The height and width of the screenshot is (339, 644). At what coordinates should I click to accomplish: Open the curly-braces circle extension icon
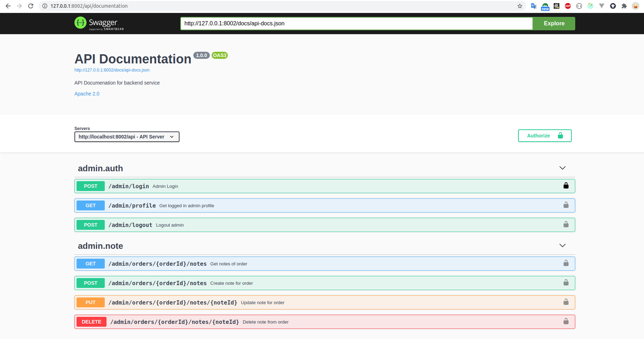(579, 6)
